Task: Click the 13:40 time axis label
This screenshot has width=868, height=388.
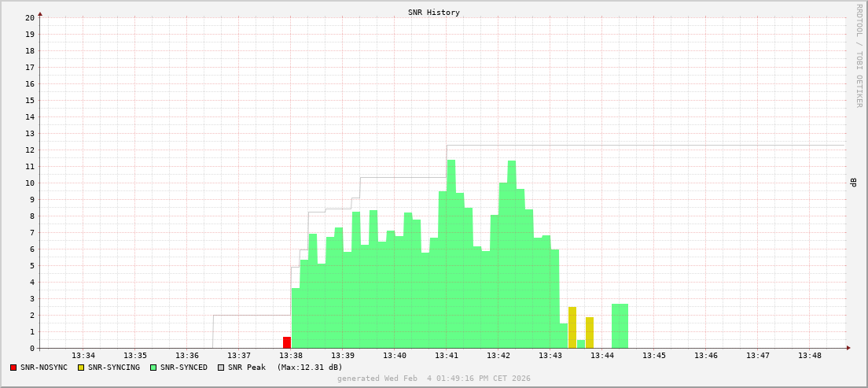Action: 395,356
